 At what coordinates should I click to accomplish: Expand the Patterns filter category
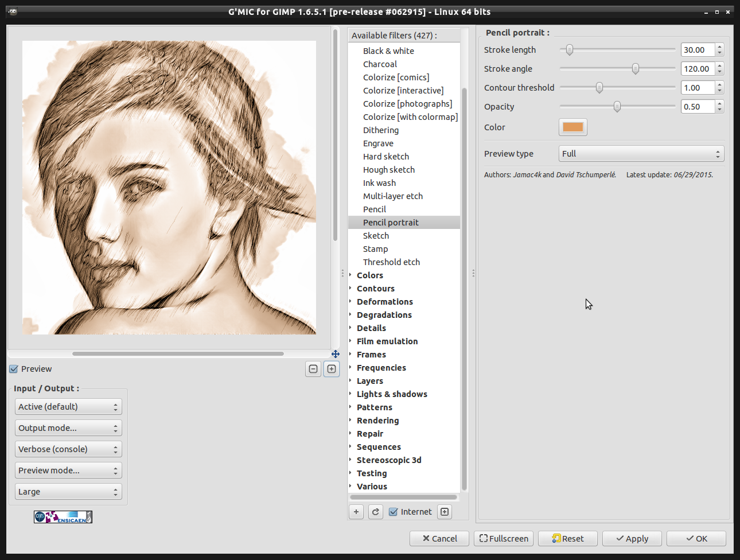pyautogui.click(x=350, y=407)
